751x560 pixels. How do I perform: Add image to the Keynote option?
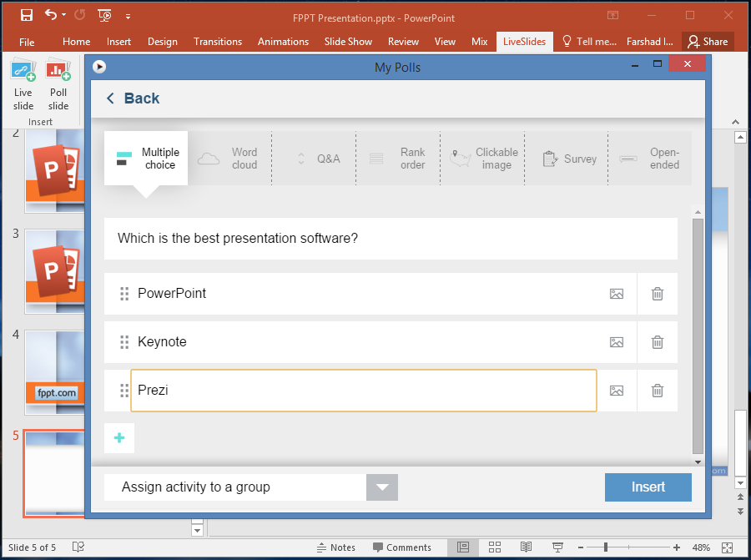click(x=617, y=342)
